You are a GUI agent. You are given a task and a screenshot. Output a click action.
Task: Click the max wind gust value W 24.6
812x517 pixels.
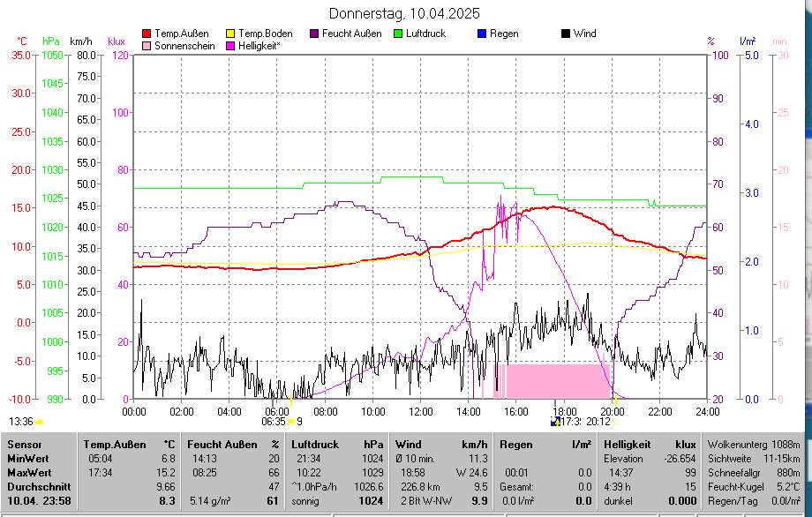472,473
